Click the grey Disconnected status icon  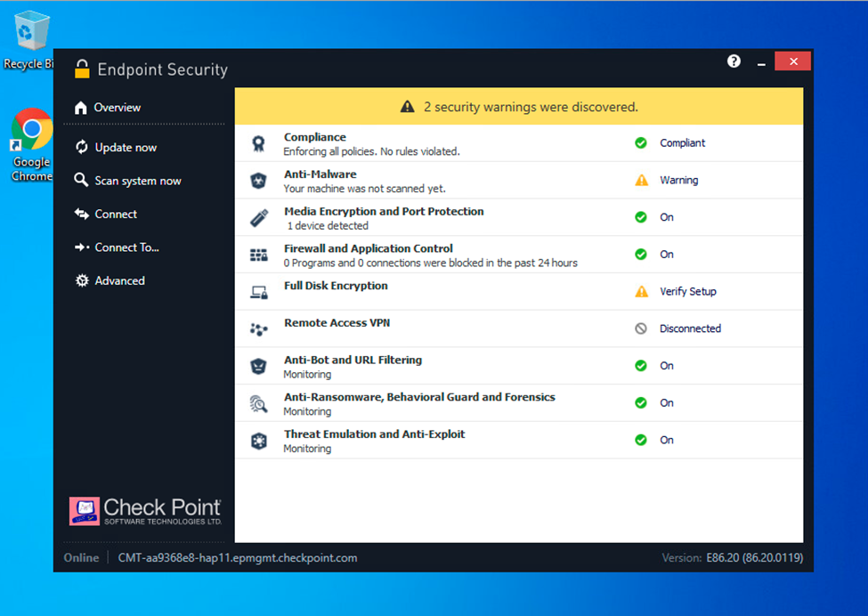tap(641, 328)
